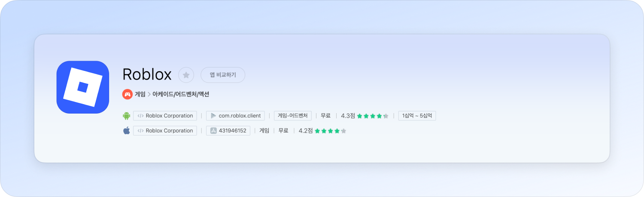Click the 1십억 ~ 5십억 downloads tag
The height and width of the screenshot is (197, 644).
tap(417, 116)
